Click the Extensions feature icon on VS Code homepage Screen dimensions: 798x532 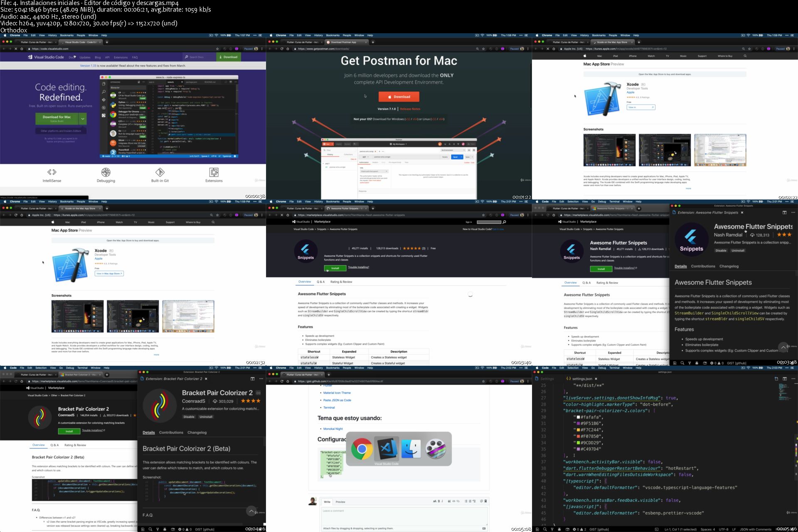point(214,172)
